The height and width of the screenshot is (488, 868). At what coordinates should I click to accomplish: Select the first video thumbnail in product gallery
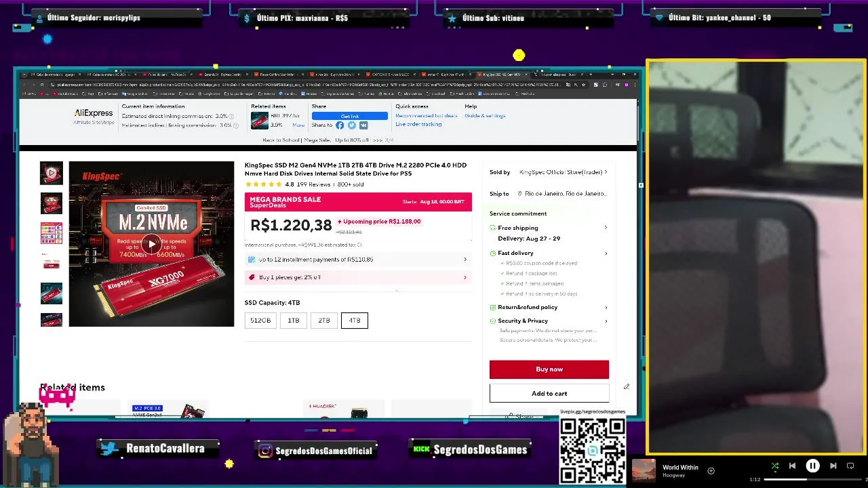(52, 173)
